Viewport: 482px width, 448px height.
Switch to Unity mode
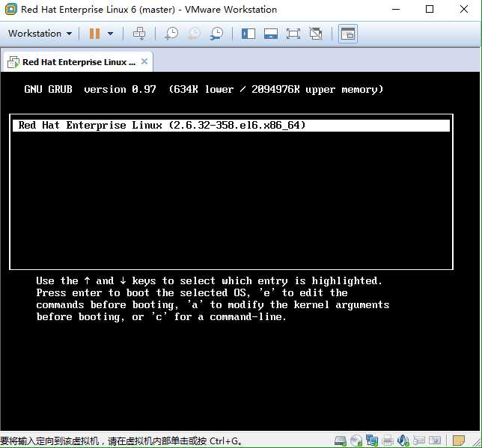pos(316,34)
